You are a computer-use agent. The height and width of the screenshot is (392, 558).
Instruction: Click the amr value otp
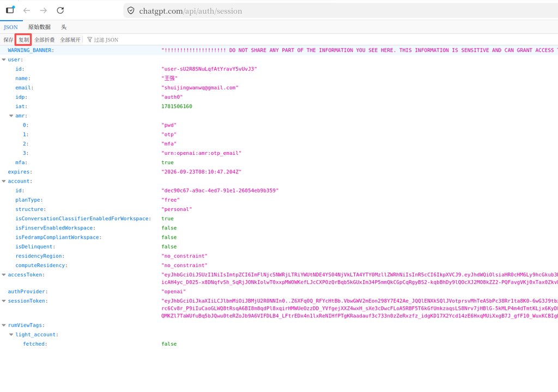pos(169,135)
